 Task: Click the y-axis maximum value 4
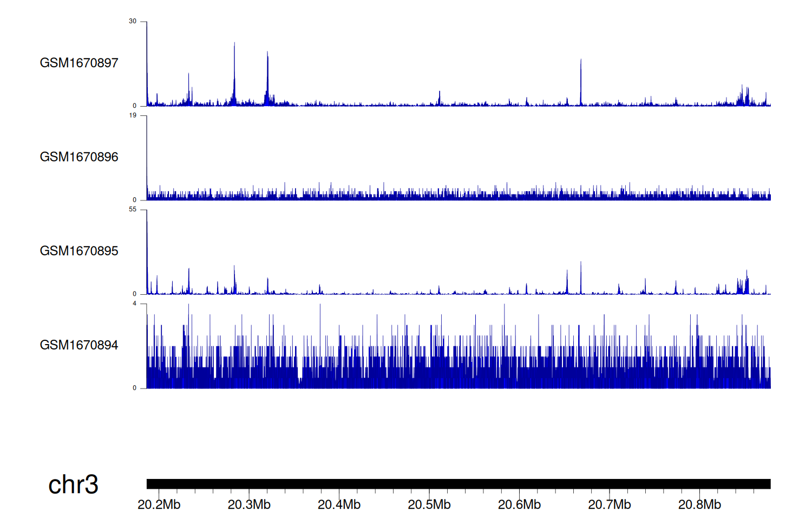[134, 303]
